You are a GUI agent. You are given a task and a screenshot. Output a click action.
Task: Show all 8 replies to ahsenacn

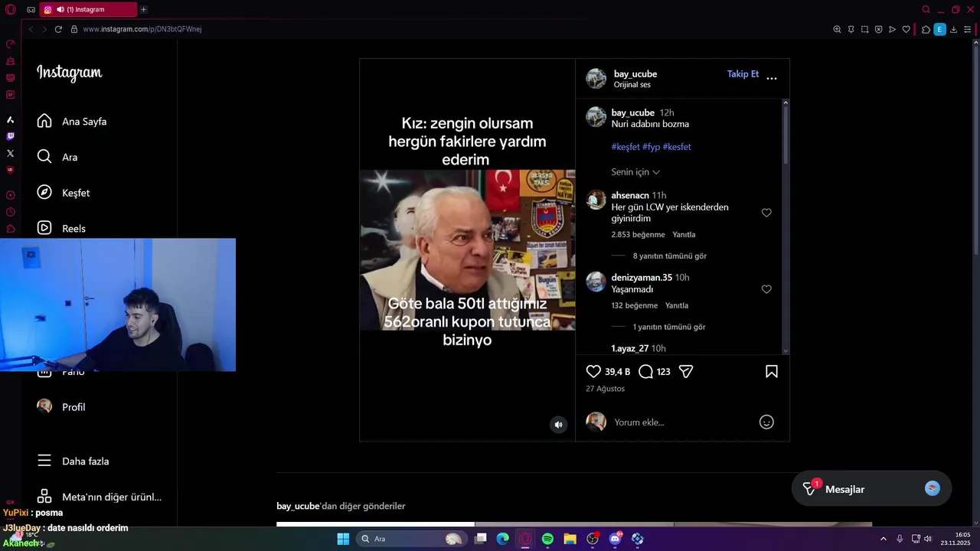tap(669, 256)
